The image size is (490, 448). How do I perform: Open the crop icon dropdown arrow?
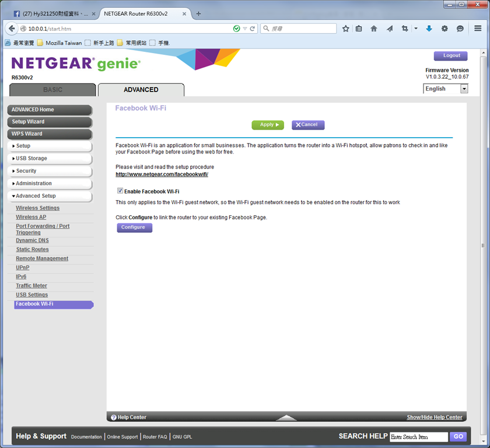415,29
